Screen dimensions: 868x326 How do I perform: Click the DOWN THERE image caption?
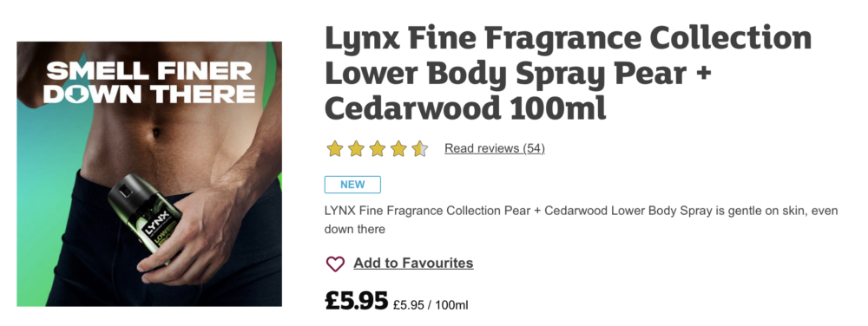pos(149,94)
